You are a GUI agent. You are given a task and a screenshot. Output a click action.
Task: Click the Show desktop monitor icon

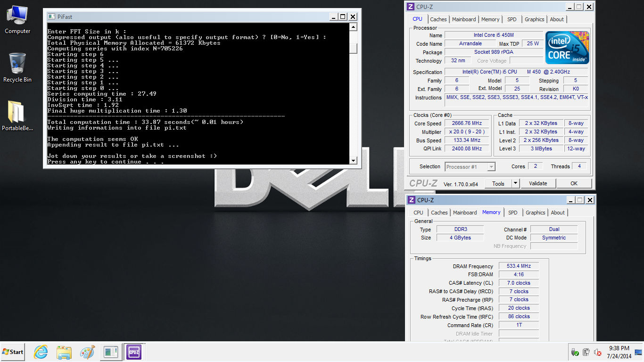(x=639, y=352)
